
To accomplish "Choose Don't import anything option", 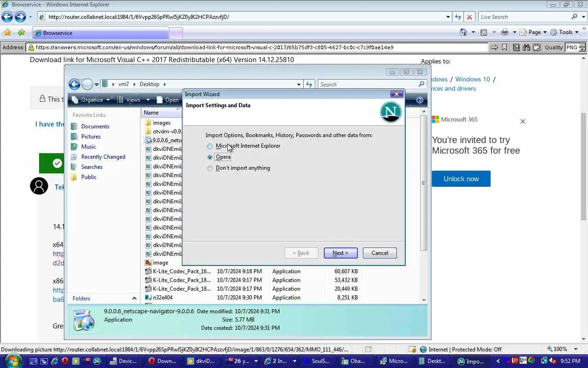I will pos(210,168).
